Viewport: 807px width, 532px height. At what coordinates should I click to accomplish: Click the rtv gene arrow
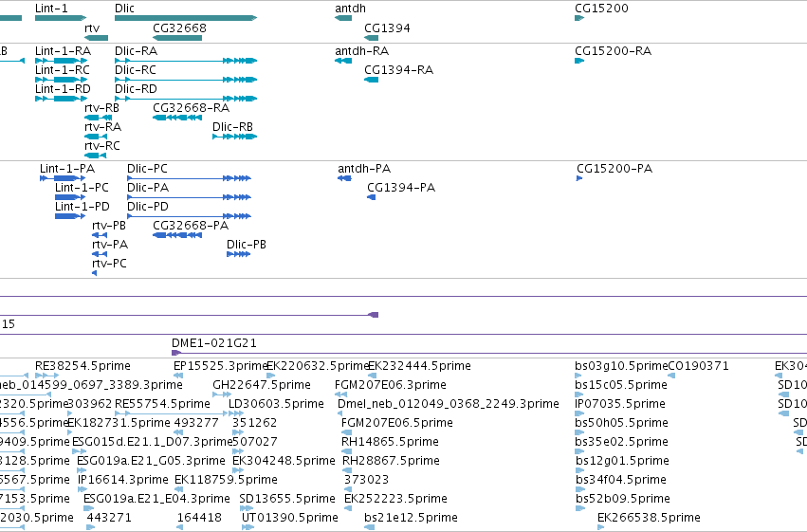[x=96, y=38]
